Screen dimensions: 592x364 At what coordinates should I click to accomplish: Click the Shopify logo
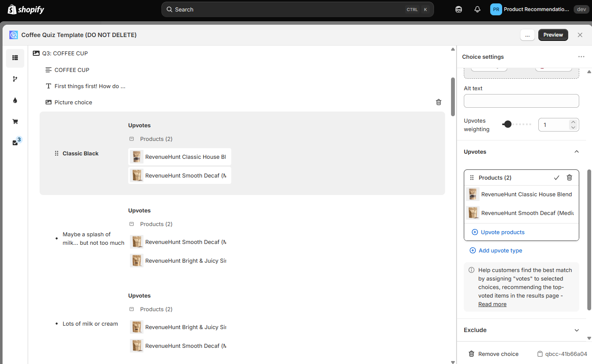[x=26, y=9]
